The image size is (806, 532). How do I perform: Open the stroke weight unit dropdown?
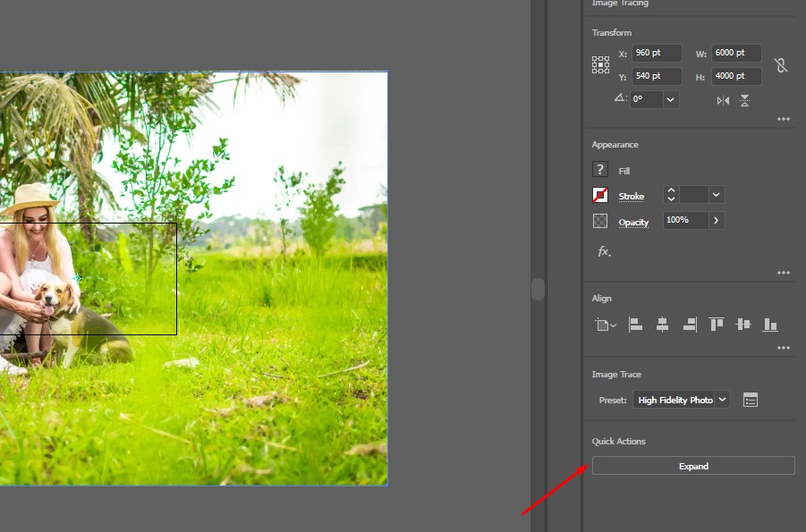[716, 195]
